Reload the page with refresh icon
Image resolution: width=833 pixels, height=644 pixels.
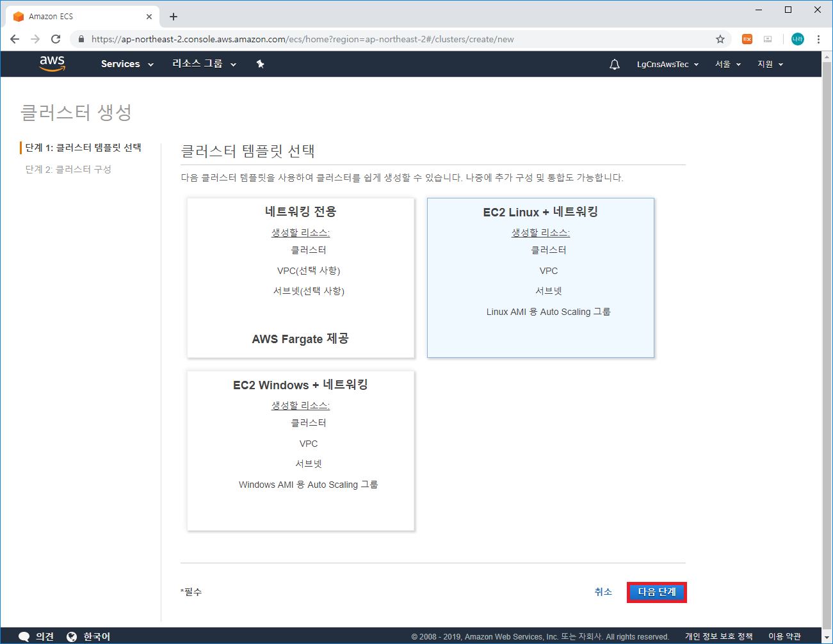56,39
